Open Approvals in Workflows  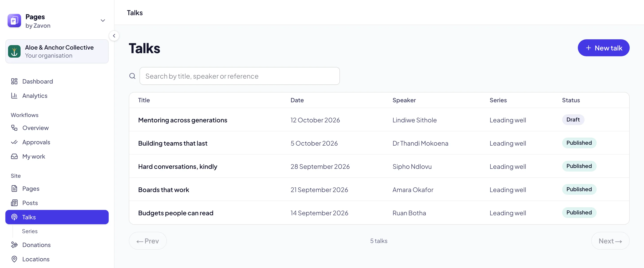click(57, 142)
